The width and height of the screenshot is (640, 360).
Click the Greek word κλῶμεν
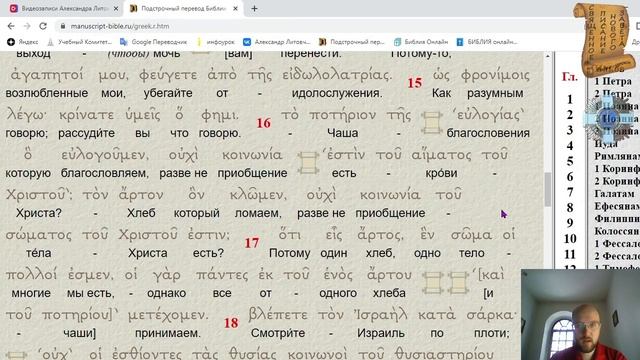click(x=258, y=195)
